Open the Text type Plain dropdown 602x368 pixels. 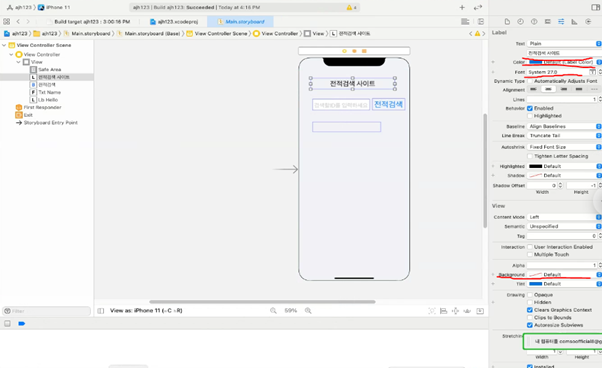(x=564, y=43)
